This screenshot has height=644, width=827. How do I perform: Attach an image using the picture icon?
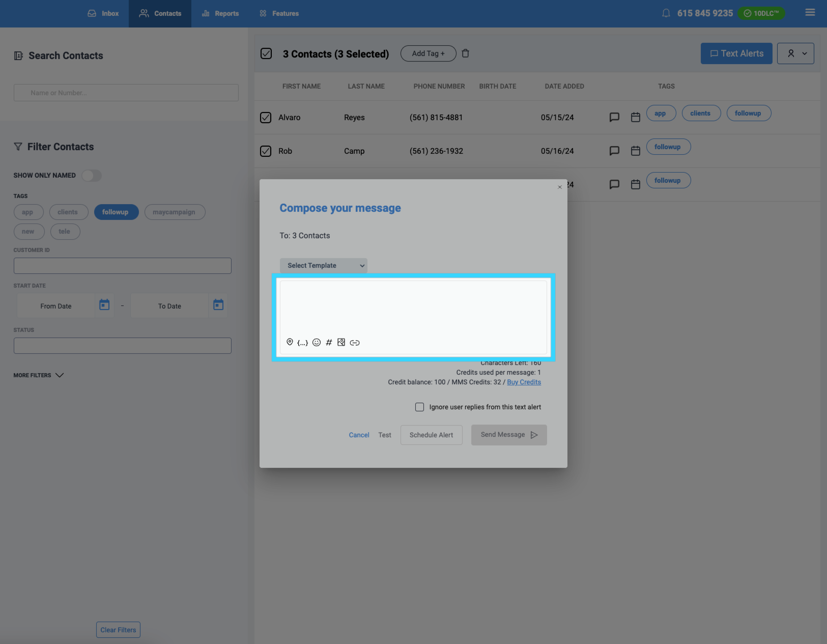(341, 343)
